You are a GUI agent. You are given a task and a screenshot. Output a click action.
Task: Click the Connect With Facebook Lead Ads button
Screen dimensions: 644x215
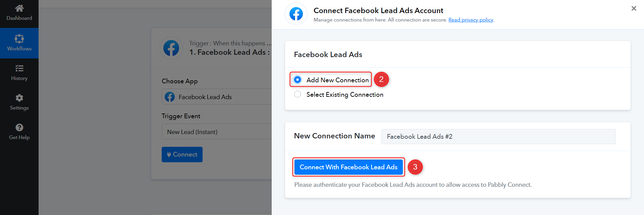348,167
